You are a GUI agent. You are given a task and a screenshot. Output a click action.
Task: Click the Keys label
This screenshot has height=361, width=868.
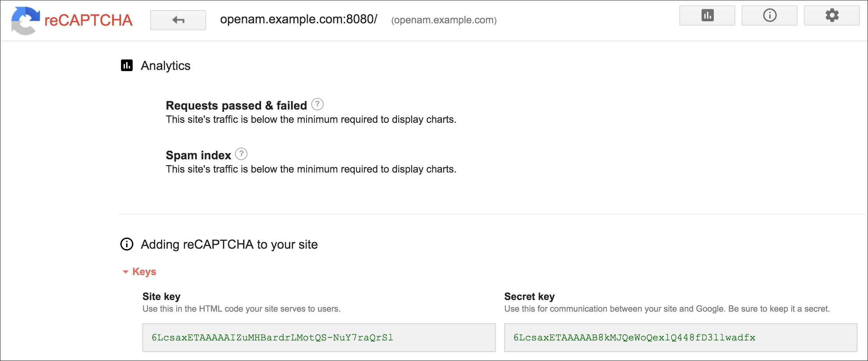[145, 272]
